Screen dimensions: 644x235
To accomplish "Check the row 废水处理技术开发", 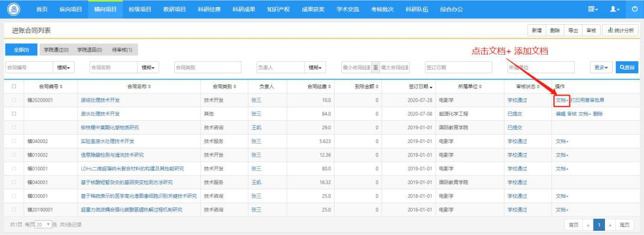I will click(14, 114).
